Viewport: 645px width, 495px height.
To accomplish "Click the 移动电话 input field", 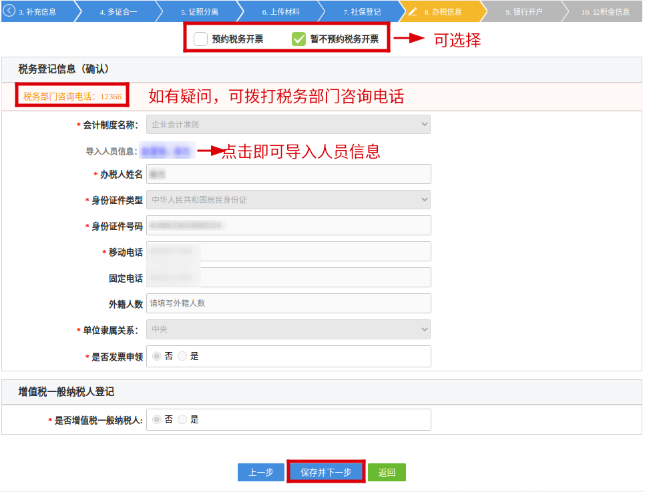I will coord(288,251).
